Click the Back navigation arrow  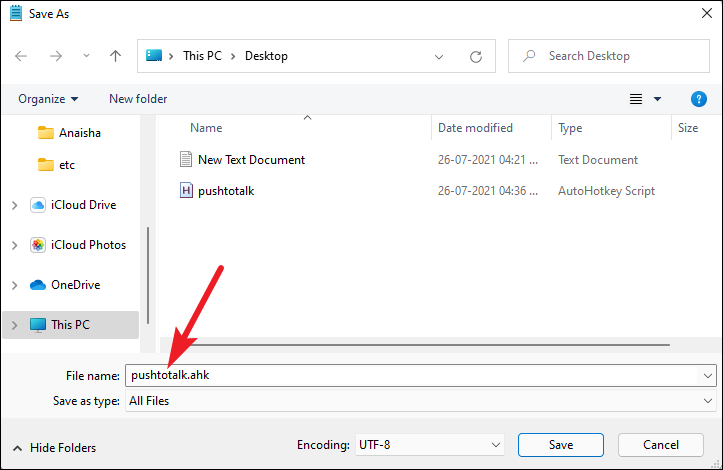pyautogui.click(x=22, y=56)
